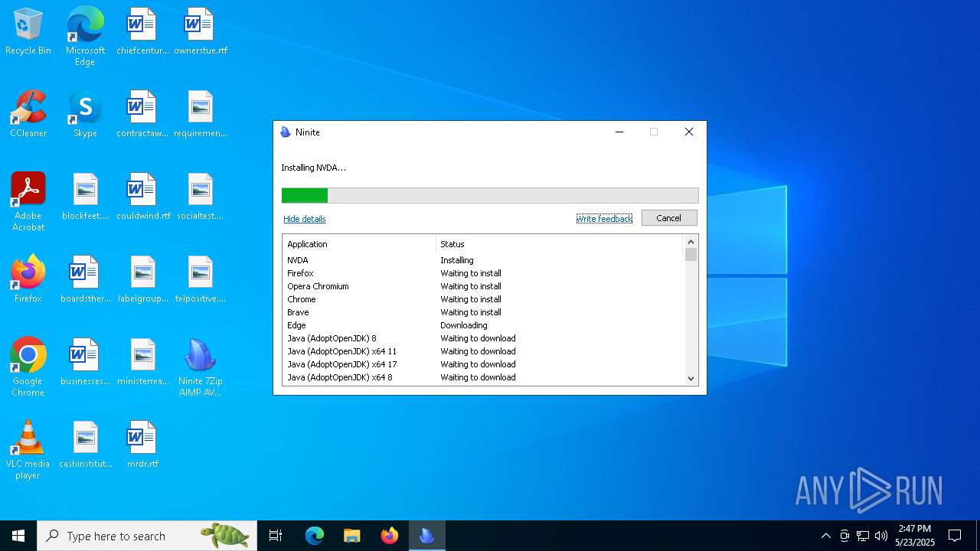Select the Opera Chromium row
This screenshot has width=980, height=551.
point(482,286)
